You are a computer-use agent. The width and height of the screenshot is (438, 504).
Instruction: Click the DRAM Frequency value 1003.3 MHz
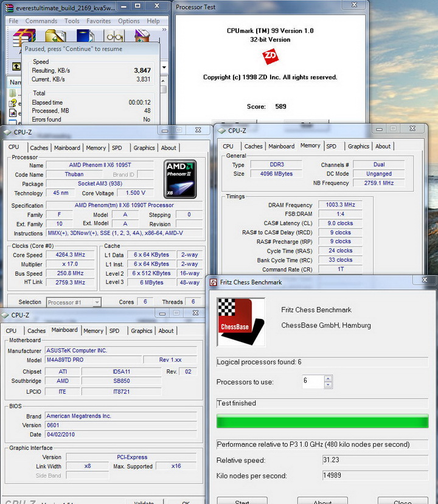[340, 205]
